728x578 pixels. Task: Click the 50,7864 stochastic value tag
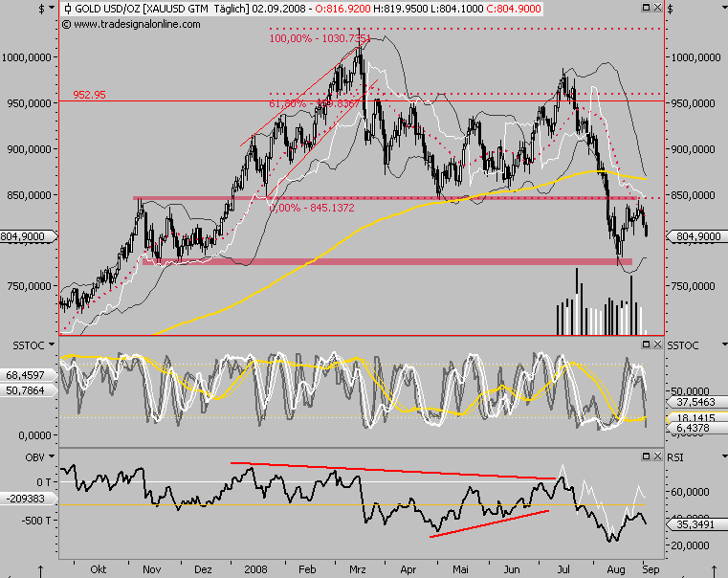pos(27,390)
